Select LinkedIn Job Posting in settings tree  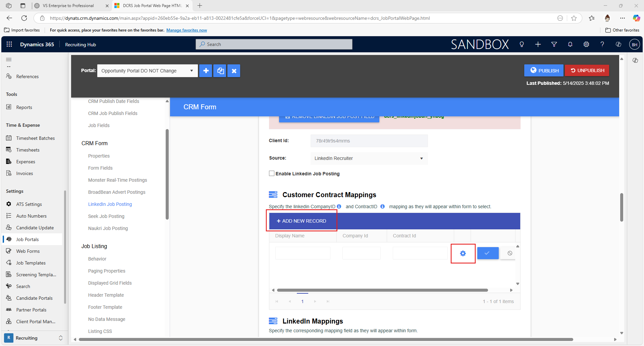110,204
